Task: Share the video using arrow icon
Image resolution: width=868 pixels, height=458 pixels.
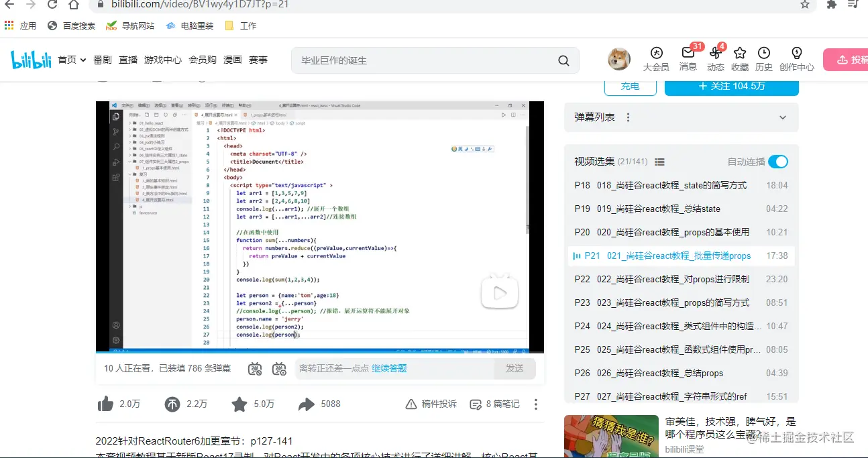Action: pyautogui.click(x=307, y=404)
